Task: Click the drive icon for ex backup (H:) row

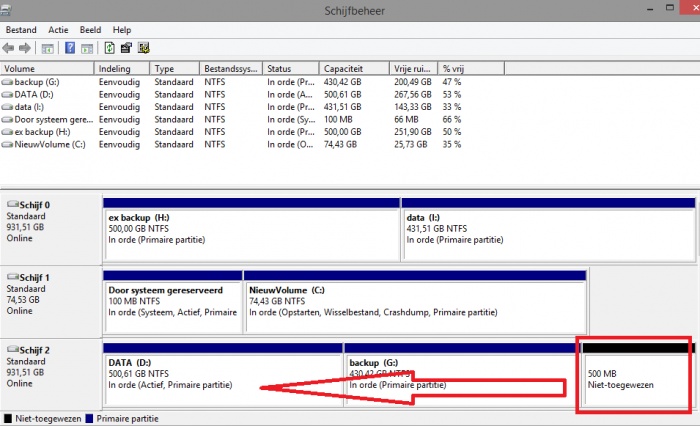Action: [x=7, y=132]
